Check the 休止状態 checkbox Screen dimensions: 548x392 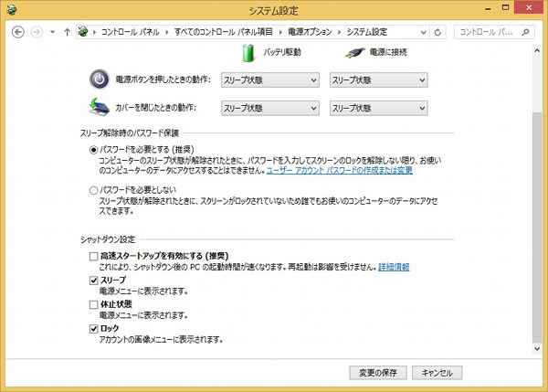[x=93, y=304]
